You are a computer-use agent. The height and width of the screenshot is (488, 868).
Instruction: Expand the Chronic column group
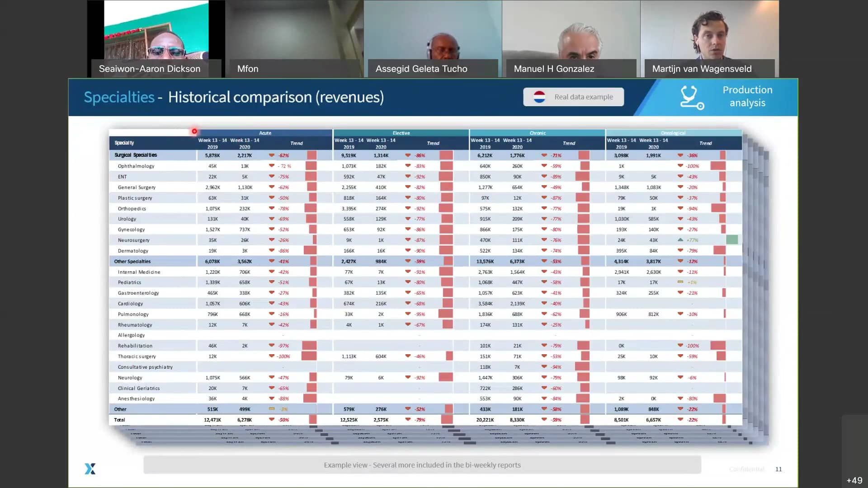[x=537, y=133]
